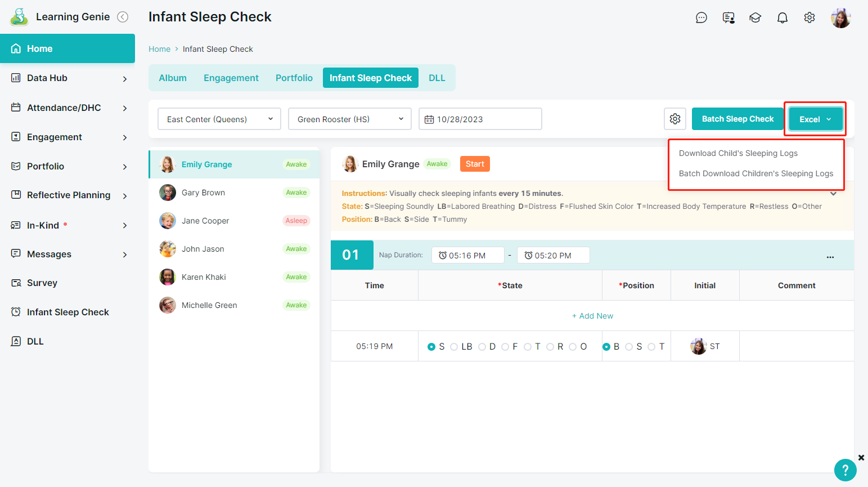Open the chat messages icon in header
The width and height of the screenshot is (868, 487).
(x=701, y=18)
